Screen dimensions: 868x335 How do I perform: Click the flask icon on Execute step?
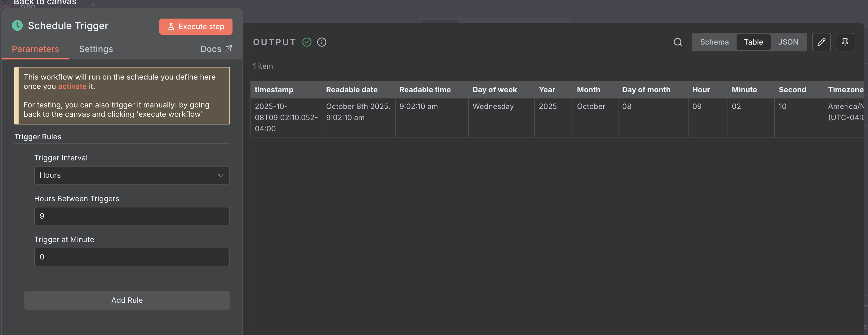171,27
